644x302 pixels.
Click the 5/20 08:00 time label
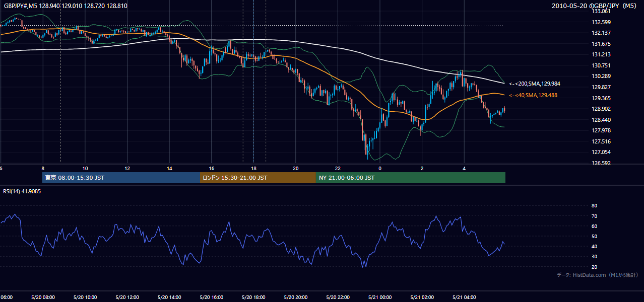(x=42, y=297)
